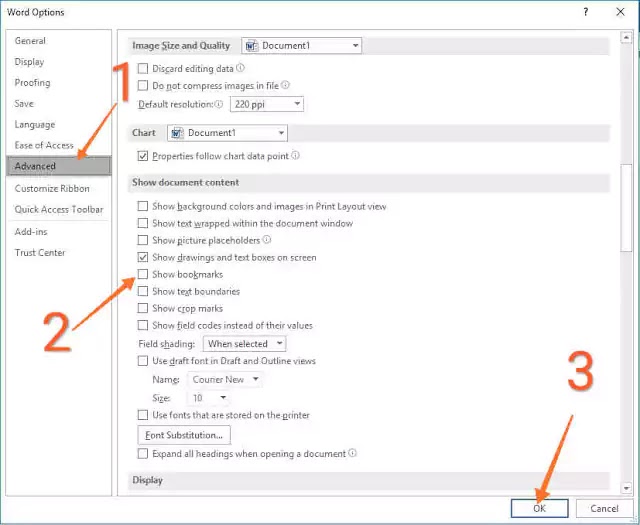Screen dimensions: 640x525
Task: Click the scrollbar down arrow
Action: [626, 487]
